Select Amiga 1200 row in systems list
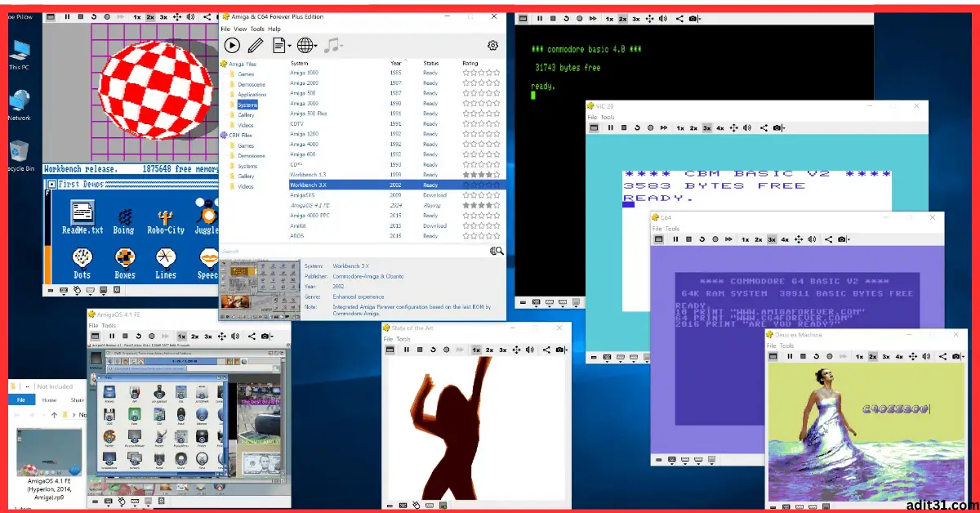 [396, 134]
